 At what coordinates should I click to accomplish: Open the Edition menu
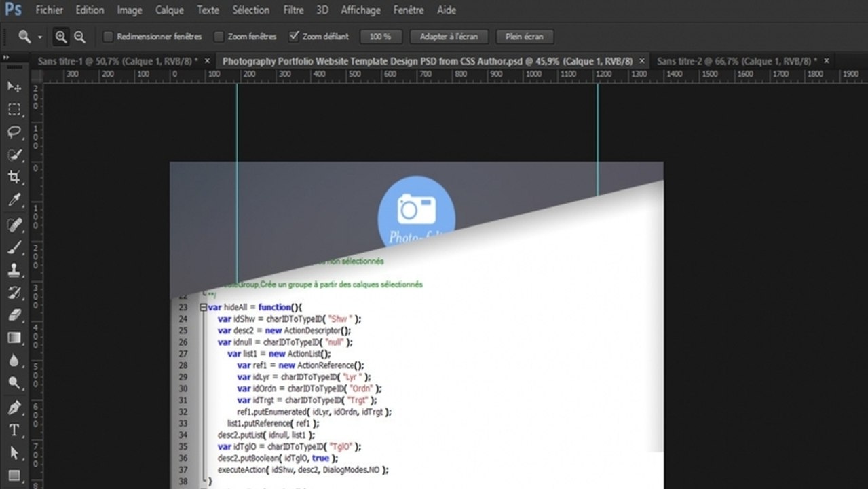click(90, 10)
